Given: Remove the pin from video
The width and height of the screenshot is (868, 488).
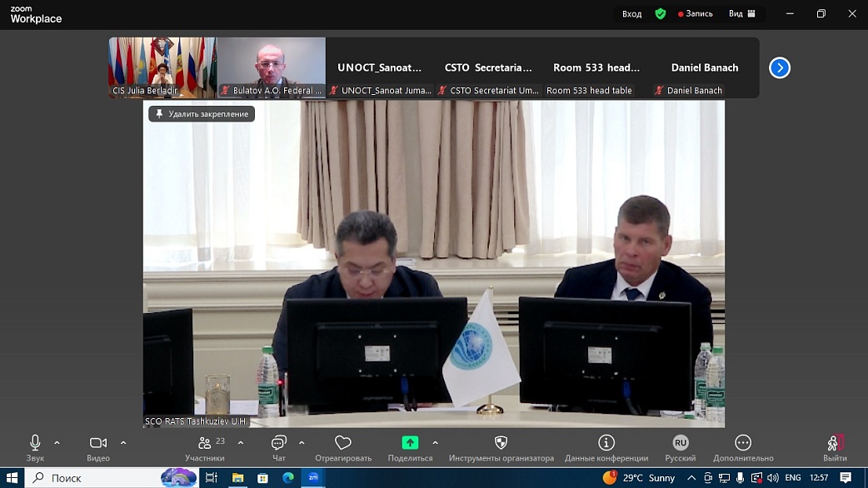Looking at the screenshot, I should 202,114.
